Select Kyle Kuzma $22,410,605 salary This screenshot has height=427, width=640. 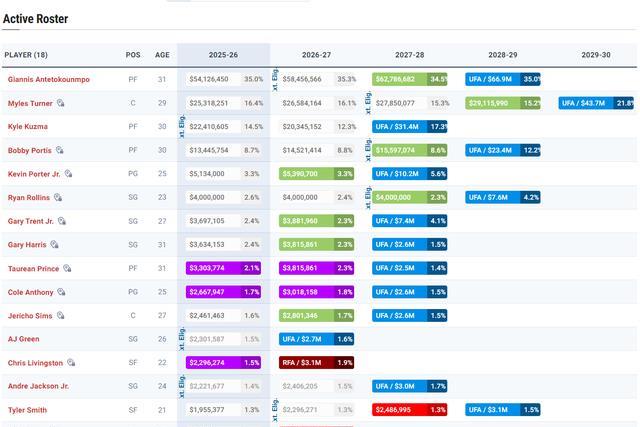tap(209, 127)
